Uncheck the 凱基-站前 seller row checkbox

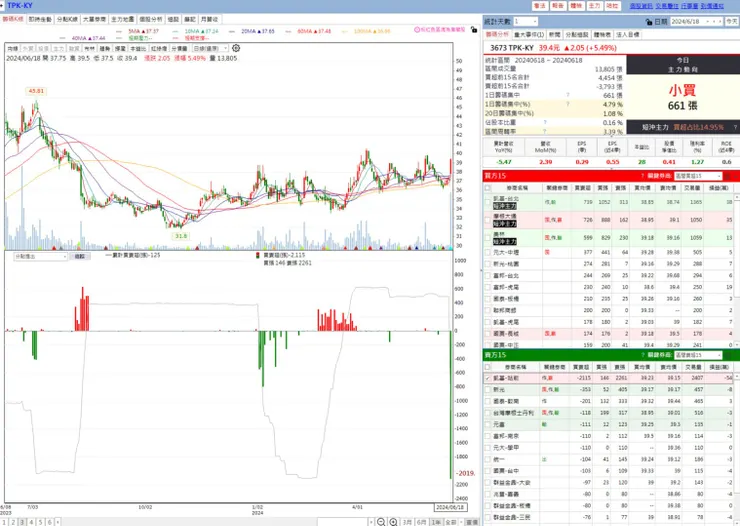pos(488,378)
